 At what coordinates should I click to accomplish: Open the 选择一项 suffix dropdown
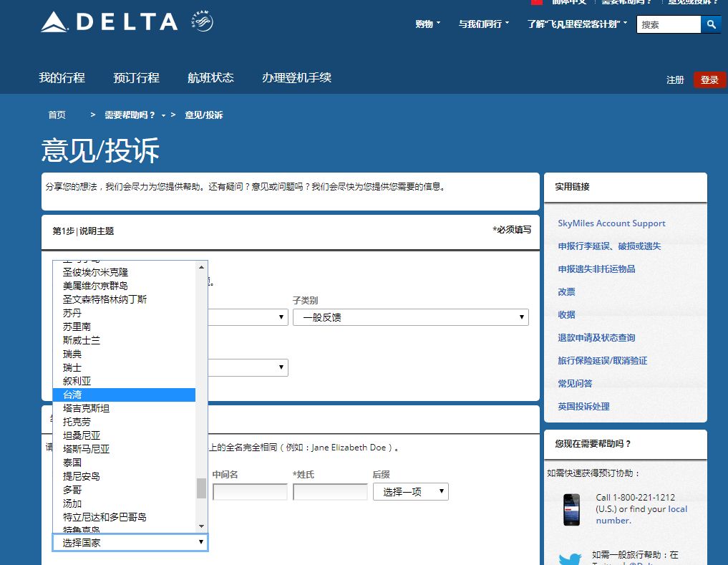click(x=411, y=491)
